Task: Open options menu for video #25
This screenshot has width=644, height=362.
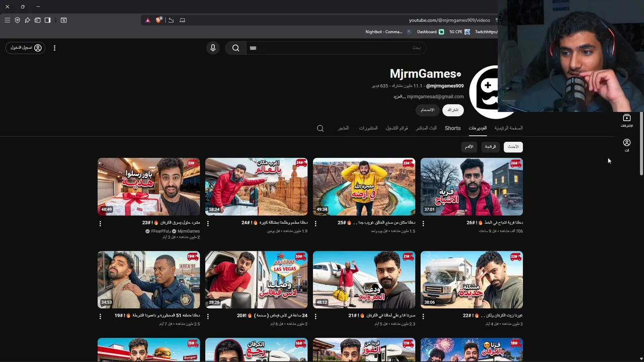Action: click(315, 223)
